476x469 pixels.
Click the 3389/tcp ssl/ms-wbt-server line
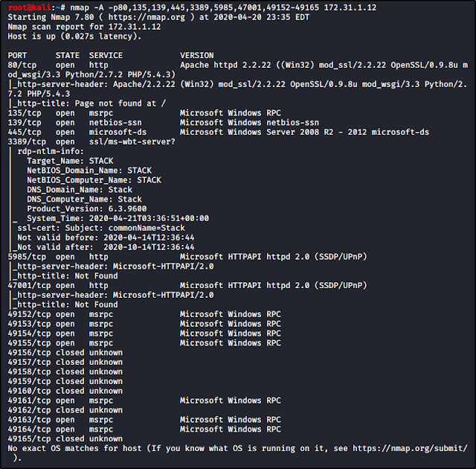pyautogui.click(x=91, y=141)
